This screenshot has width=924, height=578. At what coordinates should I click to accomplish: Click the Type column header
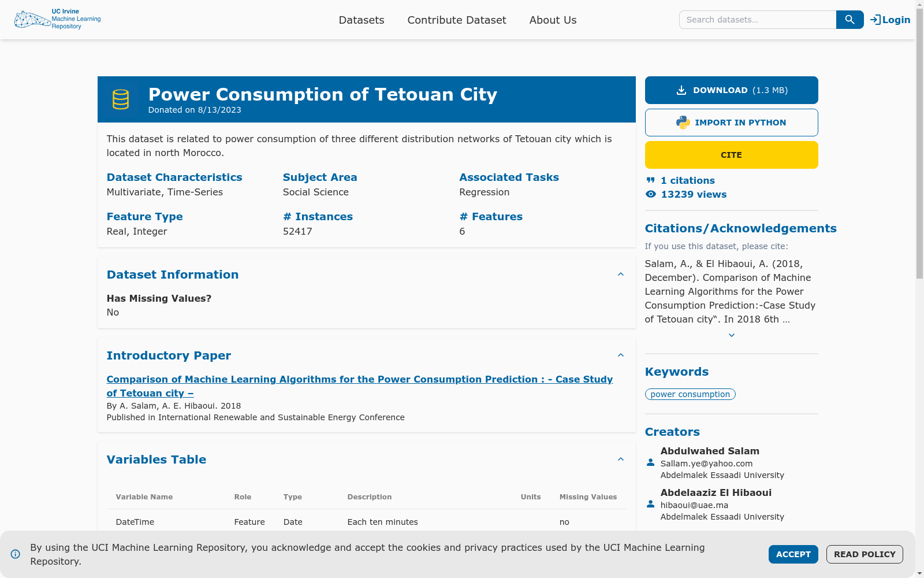click(293, 497)
